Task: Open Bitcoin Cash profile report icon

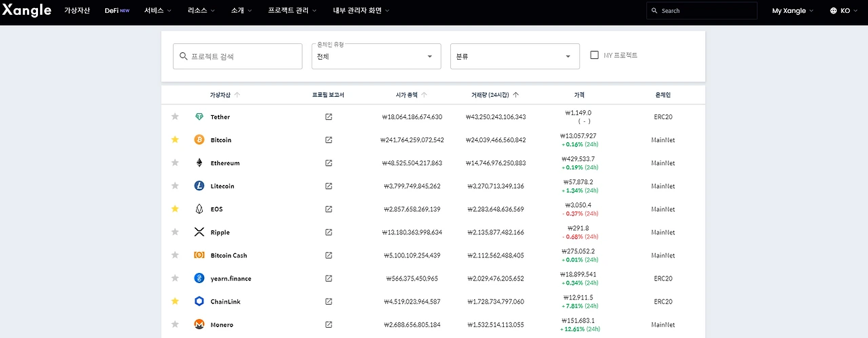Action: point(328,255)
